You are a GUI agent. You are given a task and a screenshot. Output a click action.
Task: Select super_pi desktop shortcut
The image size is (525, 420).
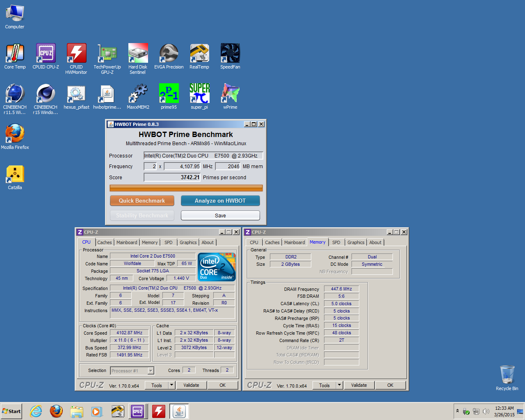[199, 97]
